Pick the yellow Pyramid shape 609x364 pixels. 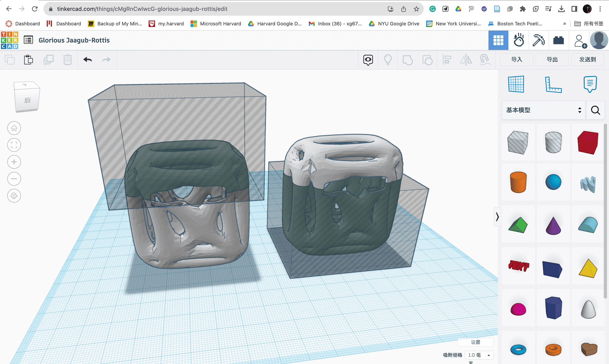pos(588,268)
